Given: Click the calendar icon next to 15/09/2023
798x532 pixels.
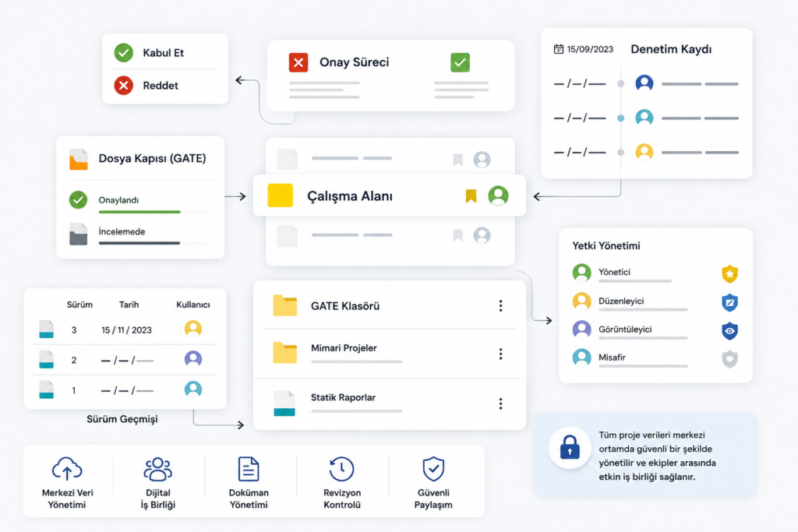Looking at the screenshot, I should pos(558,49).
